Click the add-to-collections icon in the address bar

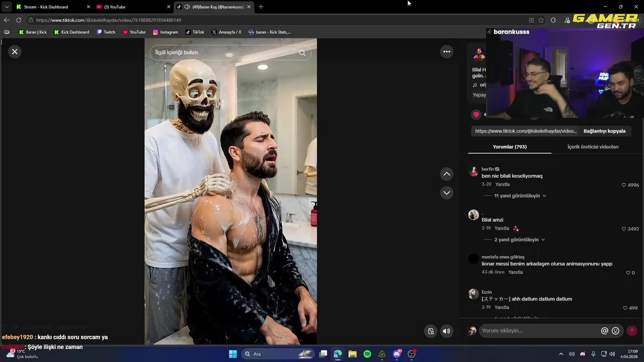click(x=531, y=20)
